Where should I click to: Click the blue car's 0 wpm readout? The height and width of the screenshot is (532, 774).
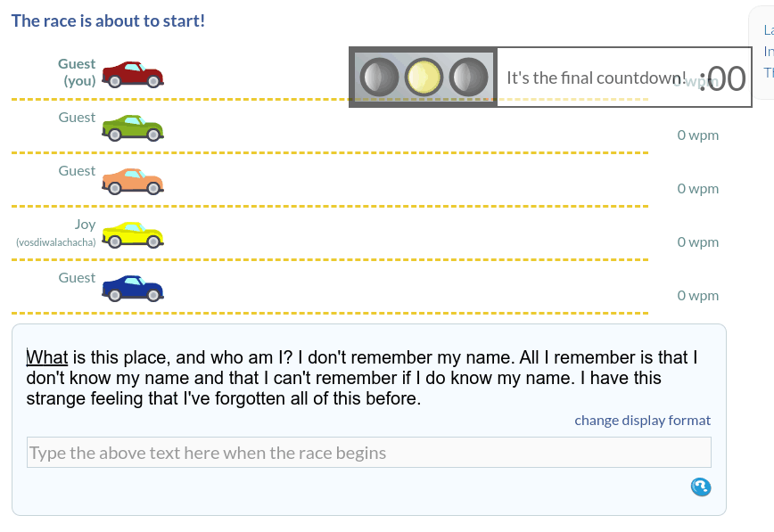(x=697, y=295)
